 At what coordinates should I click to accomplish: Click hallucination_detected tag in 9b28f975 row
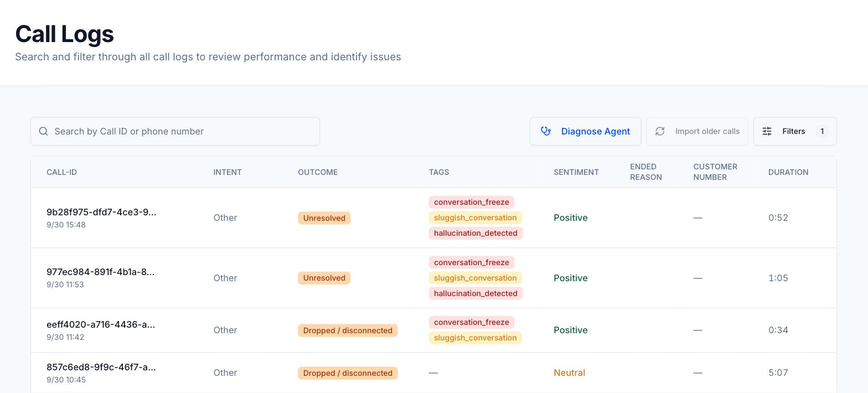click(x=476, y=233)
